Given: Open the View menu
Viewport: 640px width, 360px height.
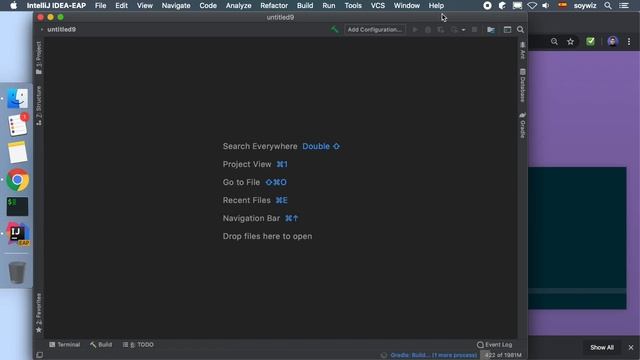Looking at the screenshot, I should (144, 6).
